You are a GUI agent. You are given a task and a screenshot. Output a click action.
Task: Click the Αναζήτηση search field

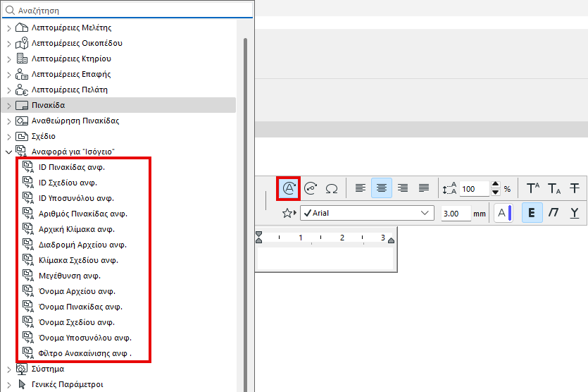(x=127, y=10)
